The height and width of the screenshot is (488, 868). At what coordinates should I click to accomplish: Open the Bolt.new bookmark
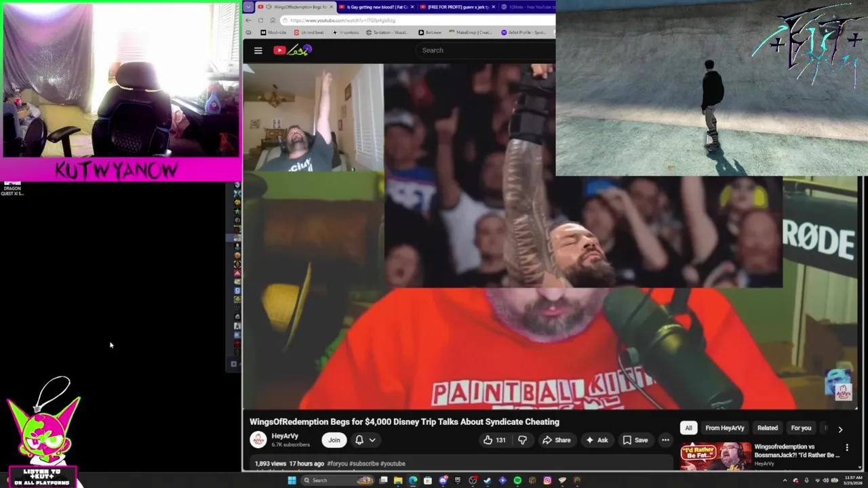[430, 33]
